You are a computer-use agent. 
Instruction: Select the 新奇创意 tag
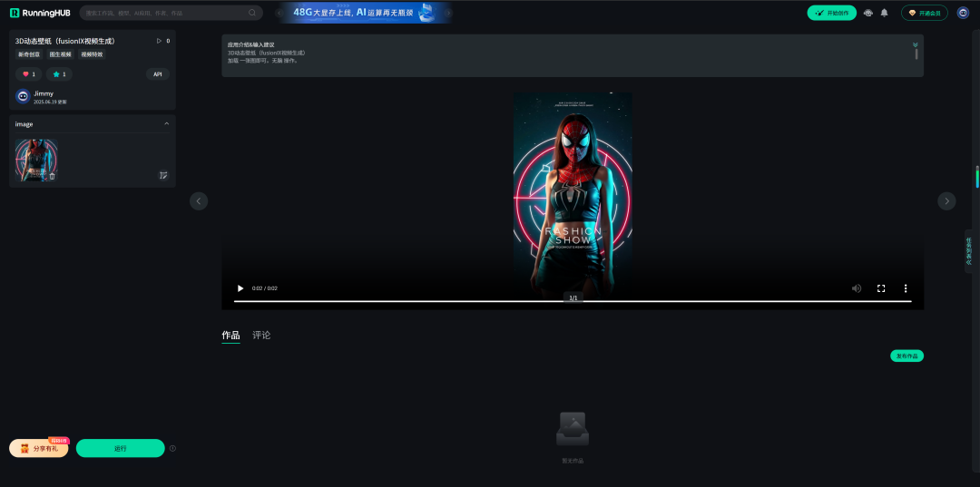click(x=29, y=54)
